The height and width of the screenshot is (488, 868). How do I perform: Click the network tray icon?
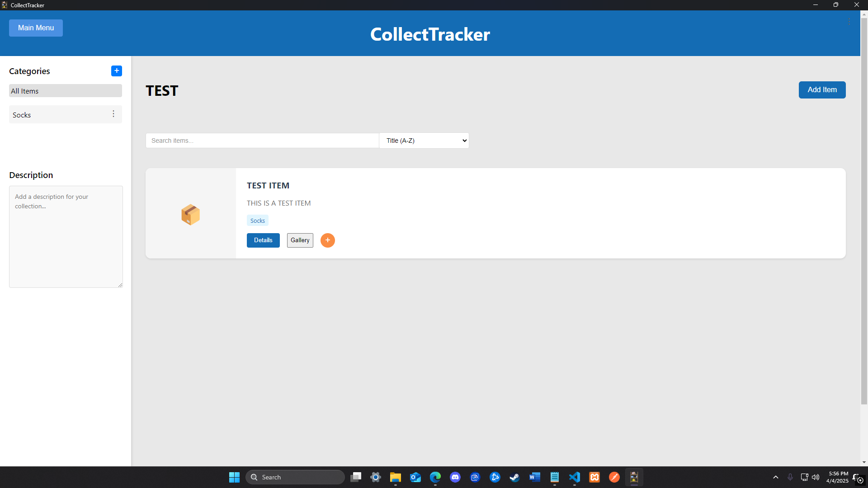click(x=804, y=477)
